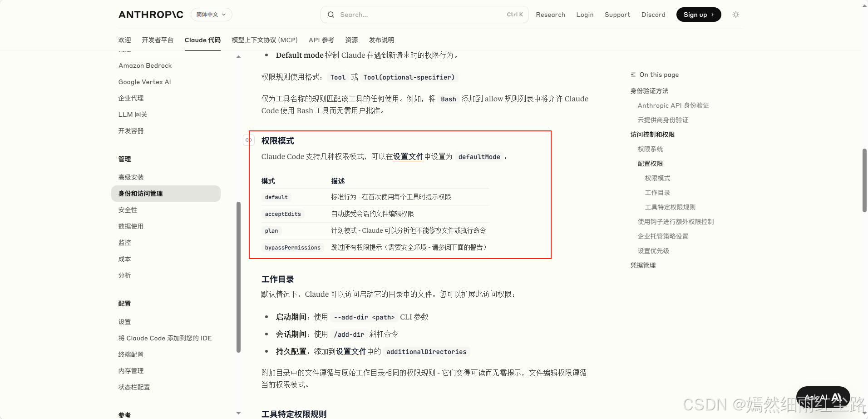868x419 pixels.
Task: Click the On this page list icon
Action: point(633,75)
